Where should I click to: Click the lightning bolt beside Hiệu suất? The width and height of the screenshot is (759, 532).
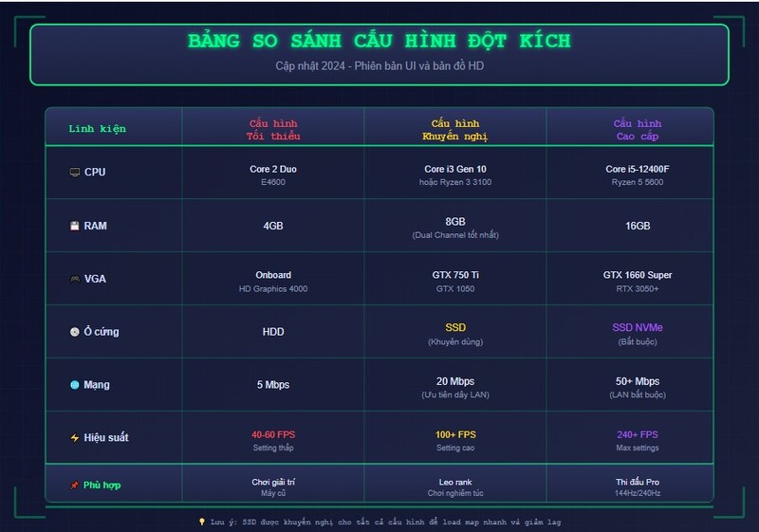[x=75, y=438]
